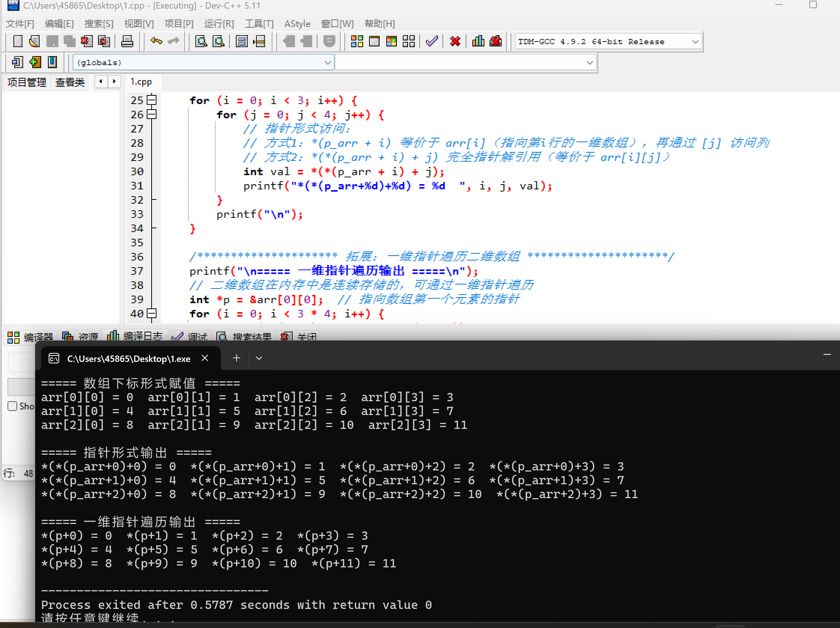Toggle the Sho checkbox in bottom panel
840x628 pixels.
12,406
